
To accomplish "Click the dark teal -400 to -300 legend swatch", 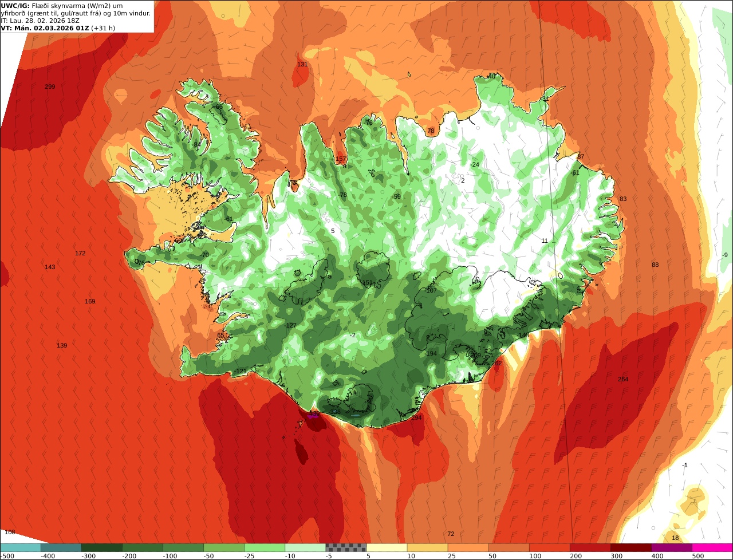I will (61, 547).
